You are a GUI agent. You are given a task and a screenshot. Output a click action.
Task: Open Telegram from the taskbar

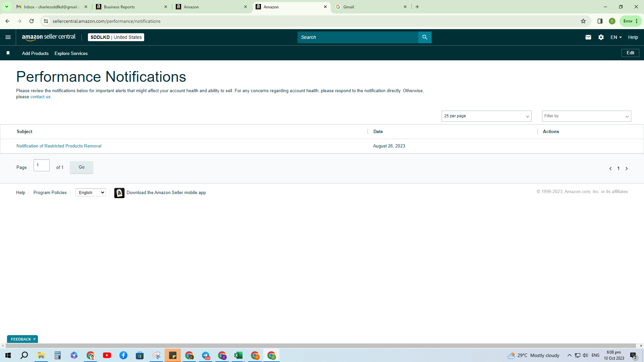[x=206, y=355]
